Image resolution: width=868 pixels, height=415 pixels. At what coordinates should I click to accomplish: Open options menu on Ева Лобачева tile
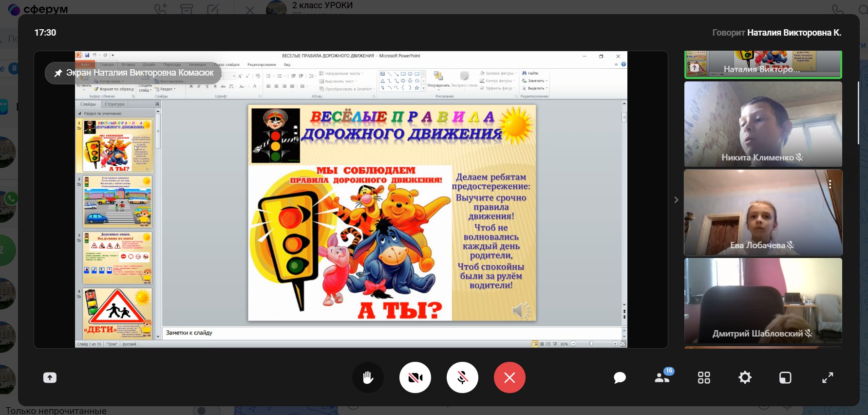[830, 184]
